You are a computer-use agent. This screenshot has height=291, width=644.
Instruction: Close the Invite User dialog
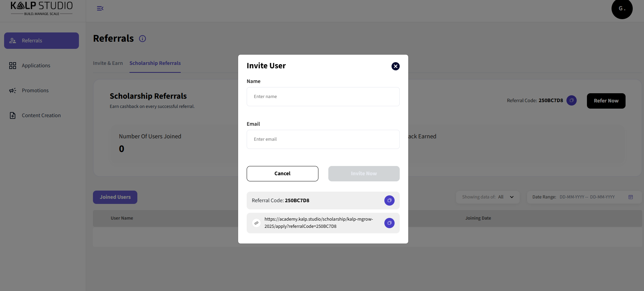(x=395, y=66)
